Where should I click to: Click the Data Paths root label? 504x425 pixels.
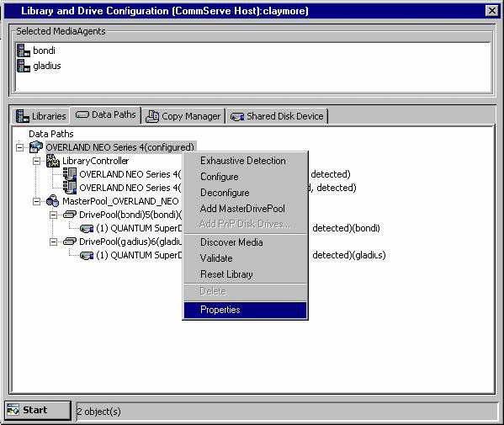point(51,134)
